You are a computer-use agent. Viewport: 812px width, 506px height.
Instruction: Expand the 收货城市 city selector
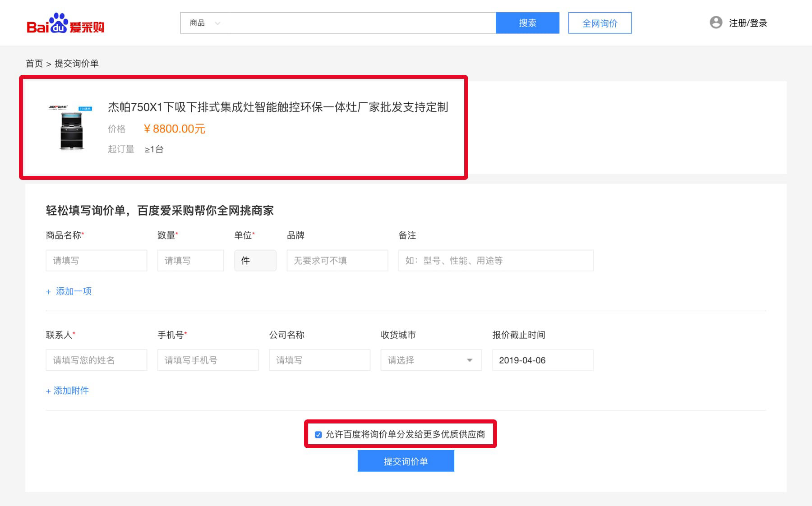click(x=431, y=360)
